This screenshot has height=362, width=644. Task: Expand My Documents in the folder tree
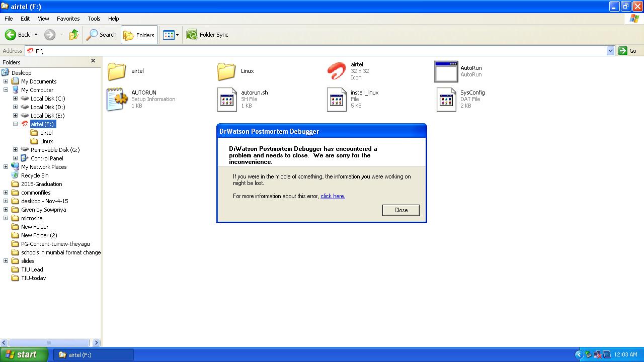6,81
